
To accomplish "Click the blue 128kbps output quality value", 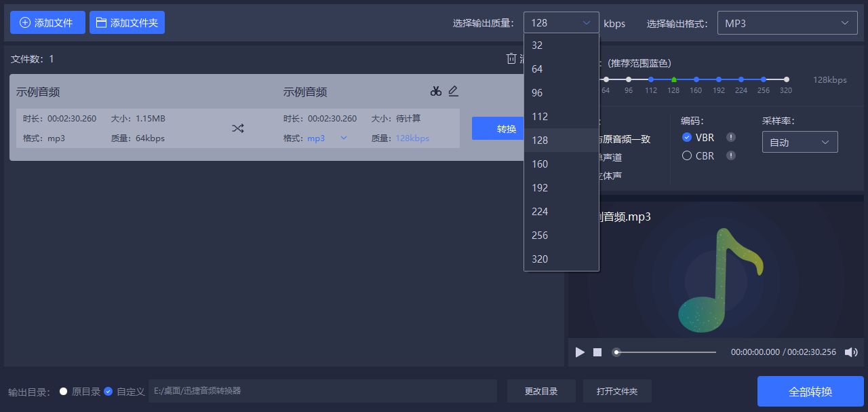I will coord(412,138).
